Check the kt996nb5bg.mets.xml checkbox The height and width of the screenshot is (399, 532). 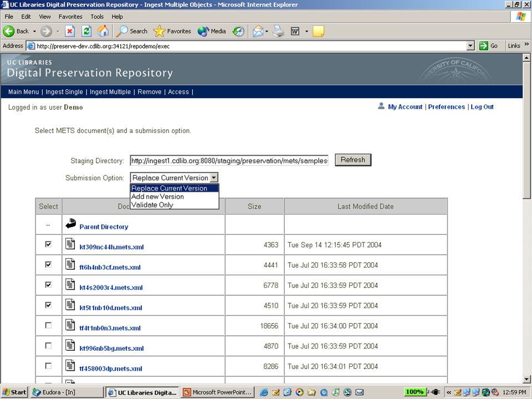tap(48, 346)
